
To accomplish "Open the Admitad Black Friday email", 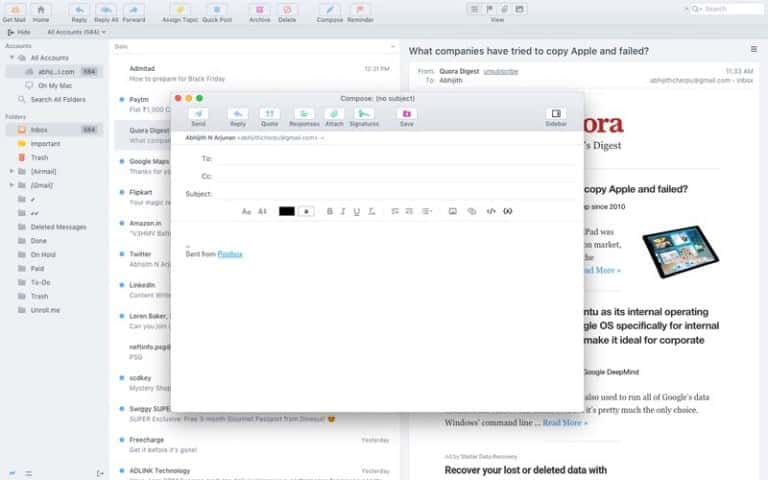I will [254, 73].
